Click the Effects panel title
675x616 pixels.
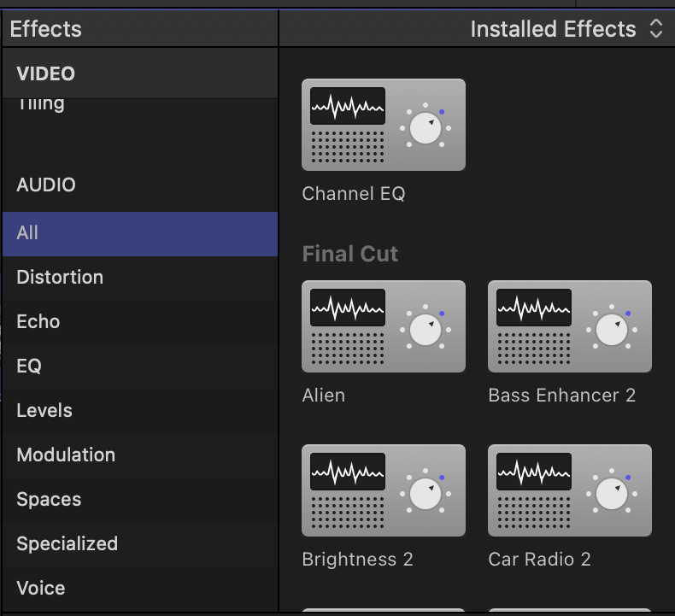tap(45, 29)
